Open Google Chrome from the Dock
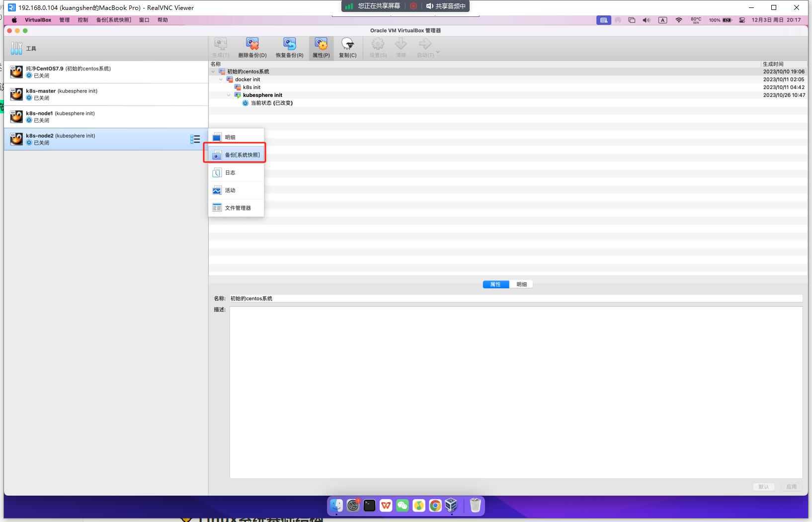 pos(435,506)
